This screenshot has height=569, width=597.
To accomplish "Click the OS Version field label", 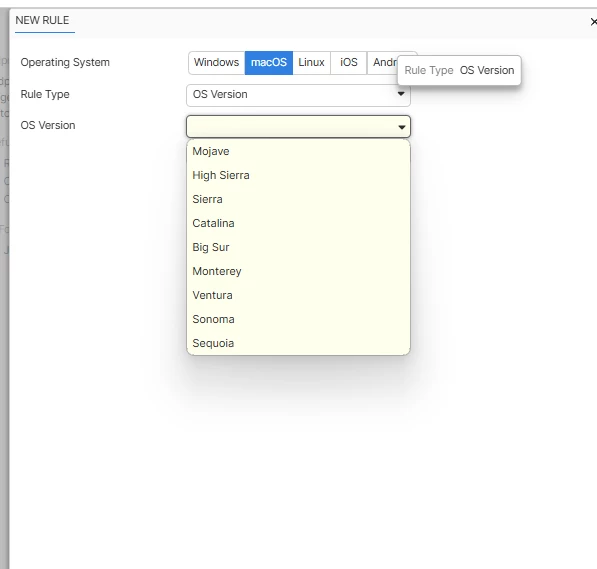I will tap(48, 125).
